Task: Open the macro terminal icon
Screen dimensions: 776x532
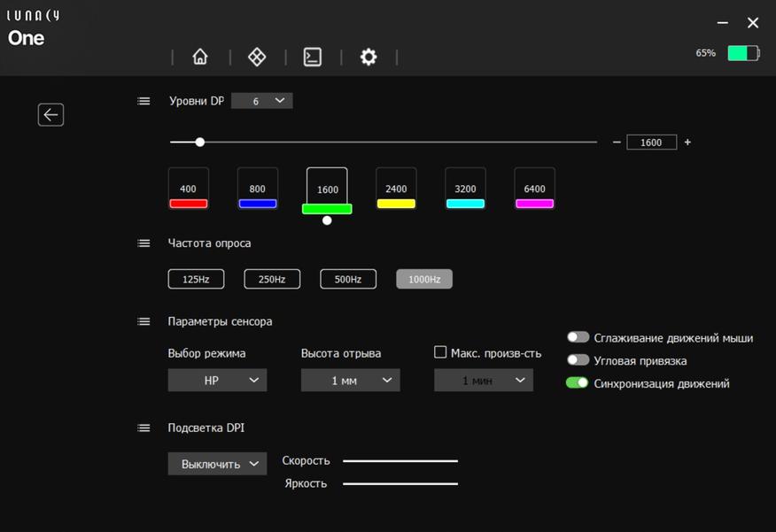Action: [x=313, y=57]
